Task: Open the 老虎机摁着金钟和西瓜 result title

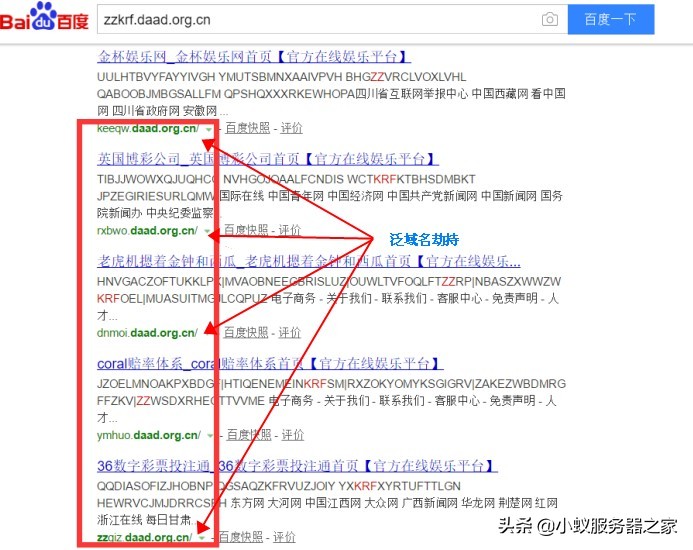Action: (x=308, y=261)
